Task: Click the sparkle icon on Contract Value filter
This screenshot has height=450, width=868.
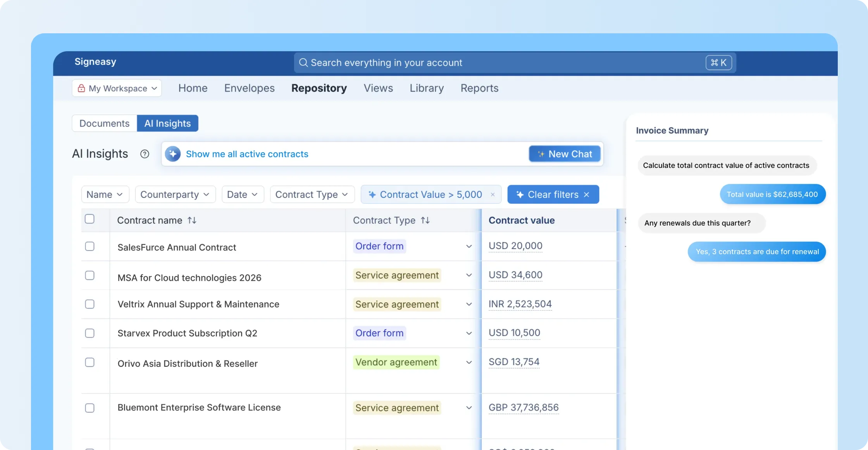Action: 372,194
